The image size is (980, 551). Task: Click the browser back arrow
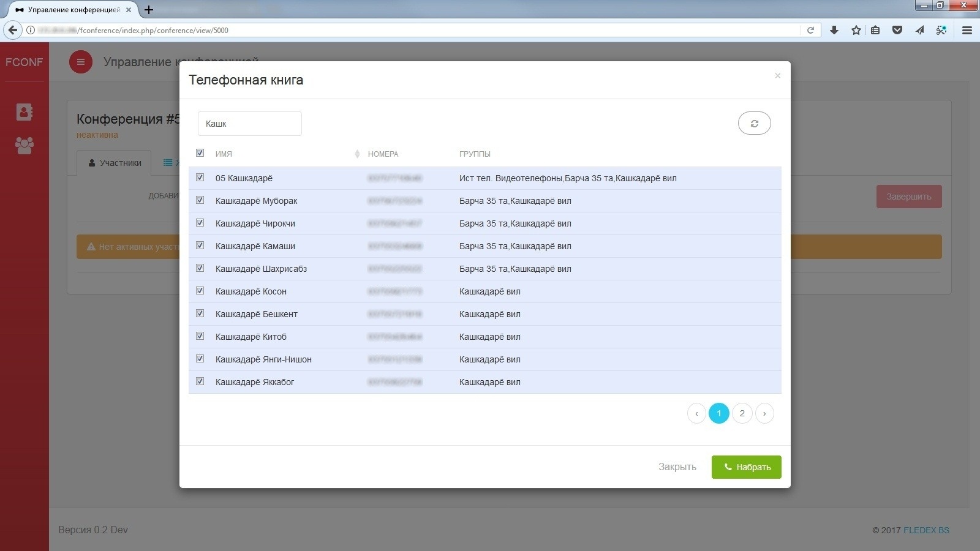[12, 30]
